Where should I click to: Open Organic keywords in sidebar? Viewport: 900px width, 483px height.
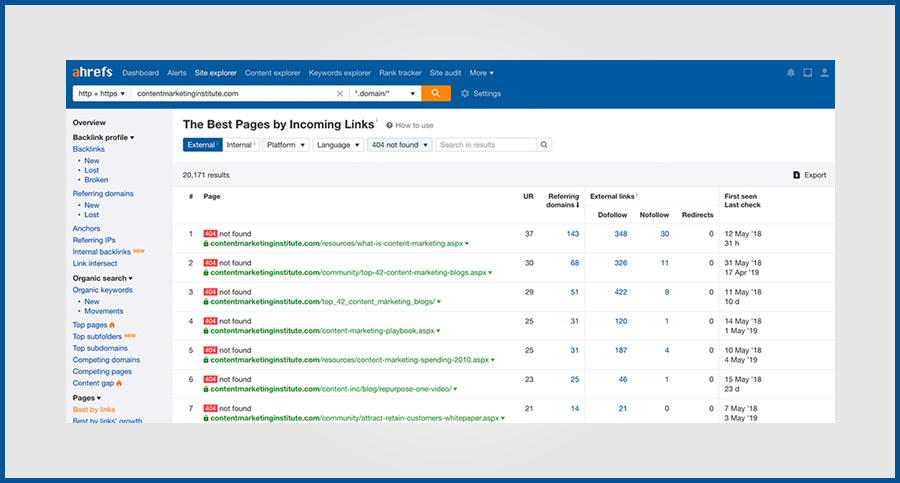tap(102, 290)
